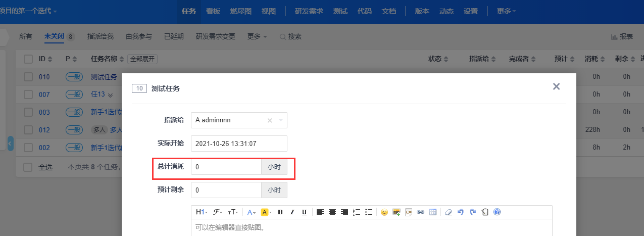Open the 动态 navigation item
The image size is (644, 236).
pyautogui.click(x=447, y=11)
